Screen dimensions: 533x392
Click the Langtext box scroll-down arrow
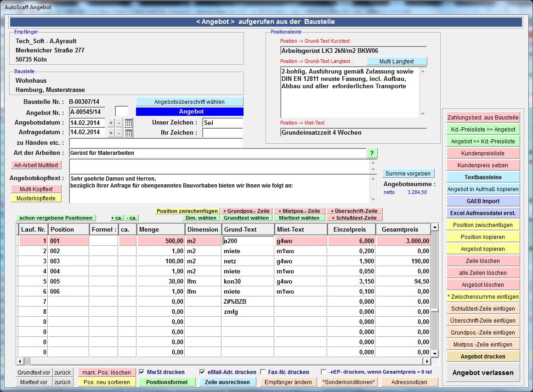[423, 114]
